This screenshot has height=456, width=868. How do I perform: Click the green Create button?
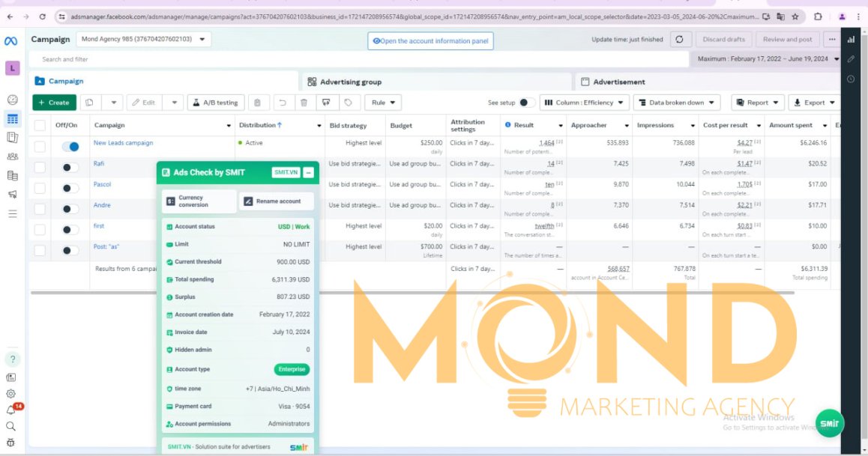(54, 103)
